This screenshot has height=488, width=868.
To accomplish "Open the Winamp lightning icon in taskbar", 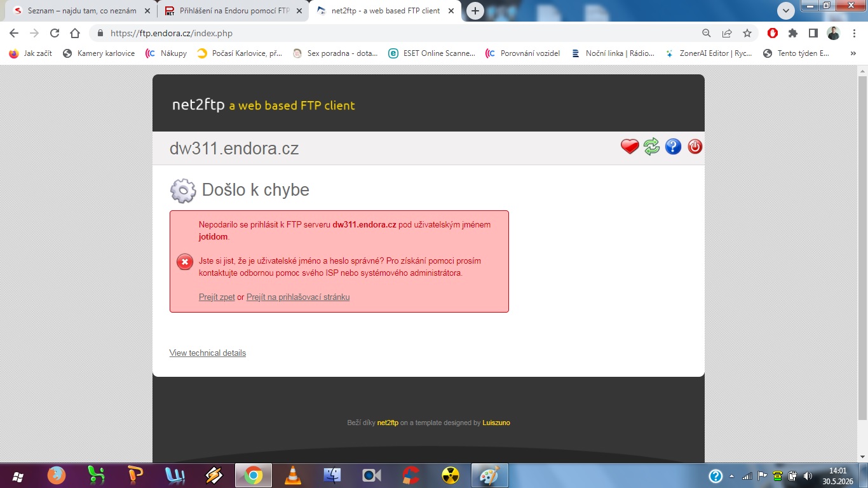I will tap(214, 475).
